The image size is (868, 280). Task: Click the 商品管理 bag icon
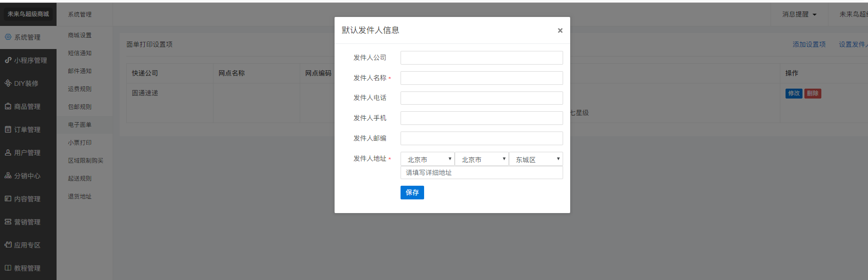click(x=8, y=107)
